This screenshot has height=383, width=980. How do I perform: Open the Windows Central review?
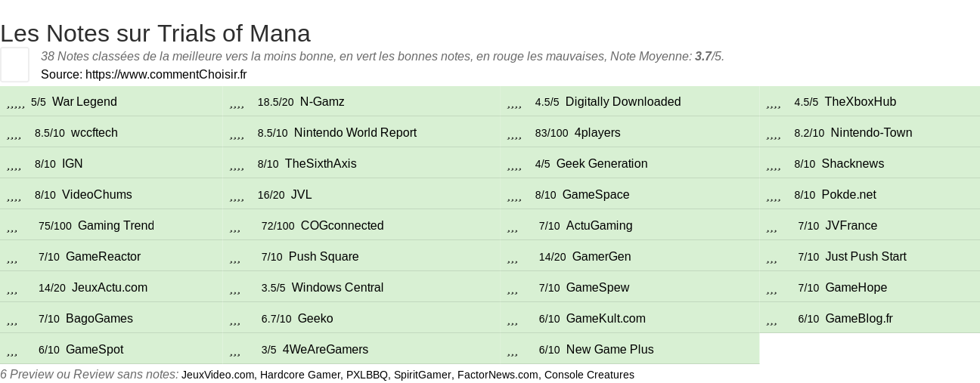click(338, 288)
